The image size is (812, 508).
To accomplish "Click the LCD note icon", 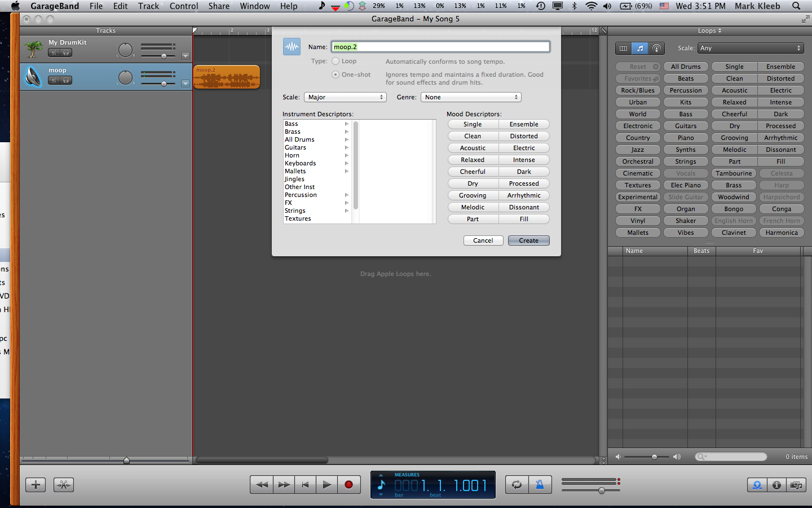I will (381, 485).
